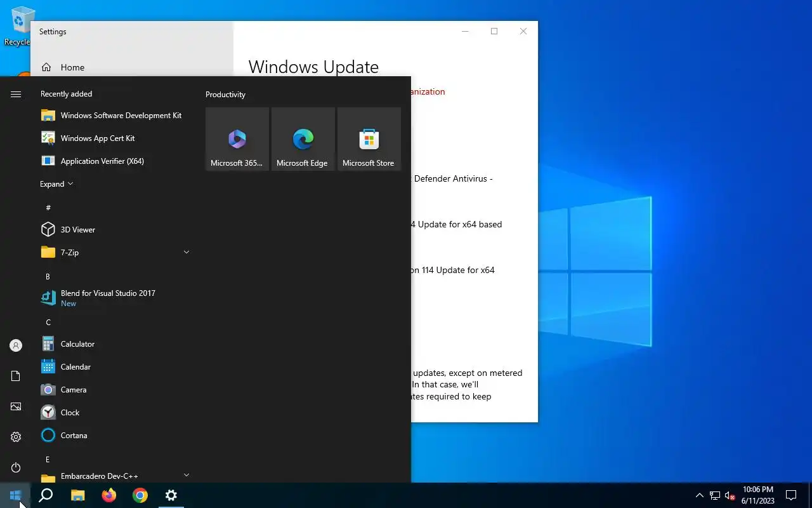Open the notification center icon
Viewport: 812px width, 508px height.
(x=791, y=495)
